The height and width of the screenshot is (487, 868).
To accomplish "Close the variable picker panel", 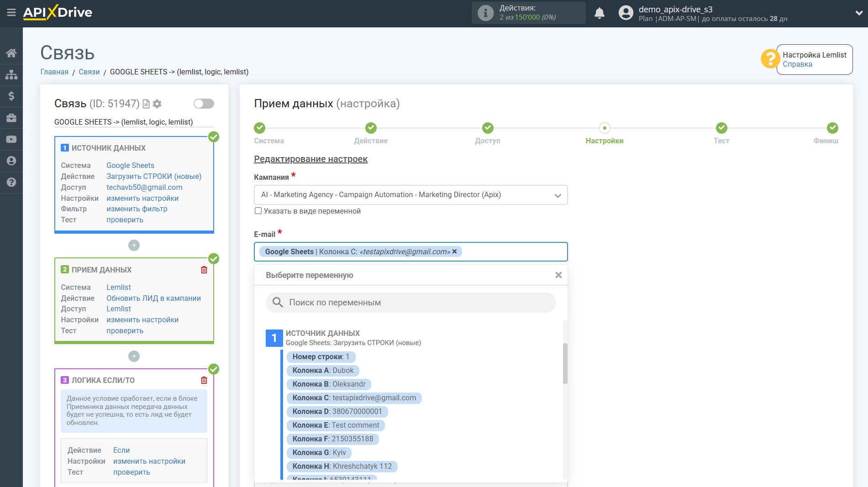I will pos(558,275).
